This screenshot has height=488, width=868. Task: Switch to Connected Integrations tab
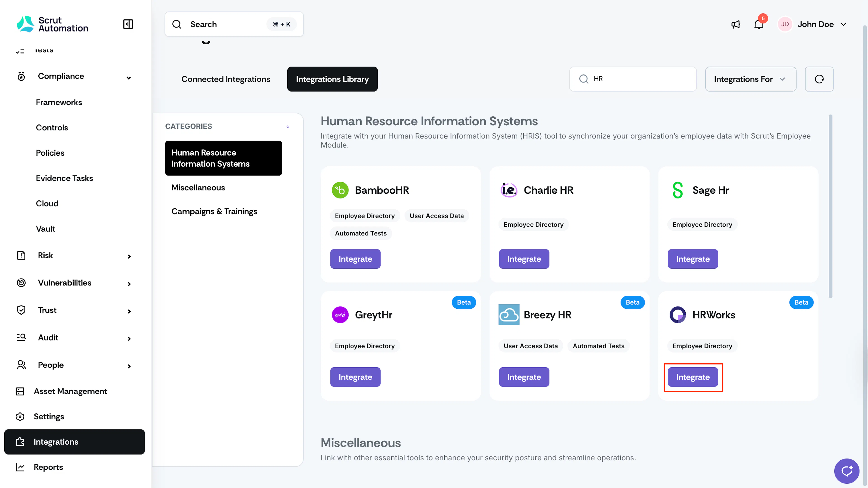tap(226, 79)
